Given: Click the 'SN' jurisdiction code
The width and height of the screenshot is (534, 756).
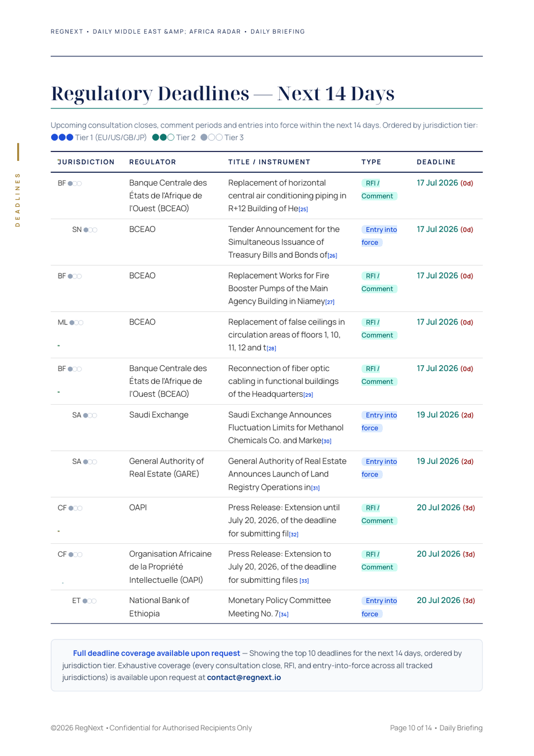Looking at the screenshot, I should tap(77, 230).
